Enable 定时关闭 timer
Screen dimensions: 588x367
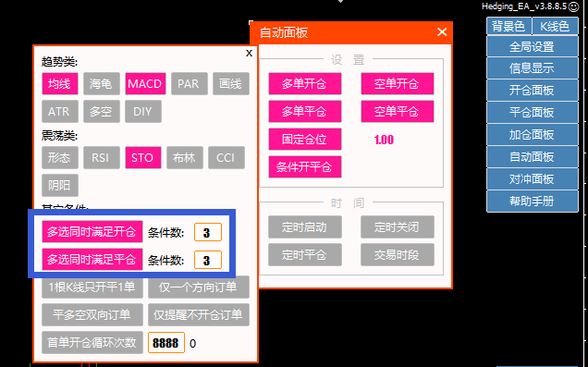(x=398, y=227)
